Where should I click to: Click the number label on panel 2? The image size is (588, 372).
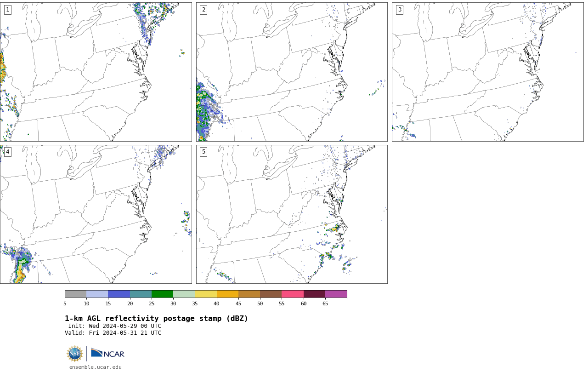pos(204,10)
